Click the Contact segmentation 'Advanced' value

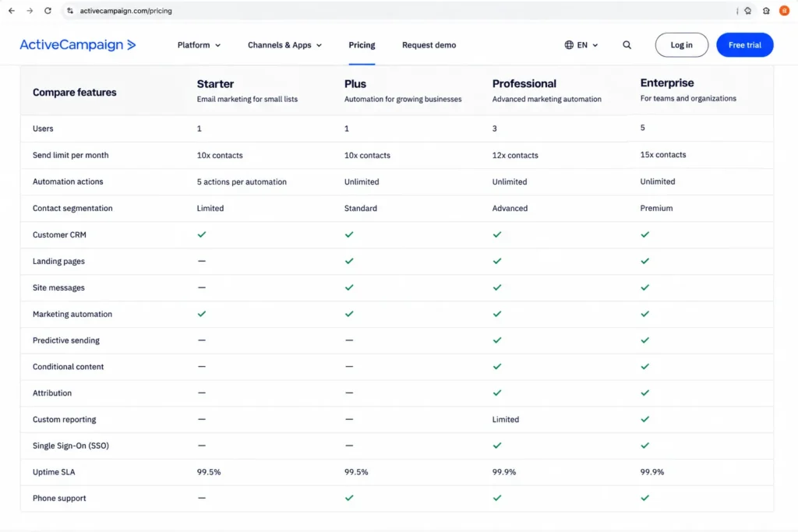pos(510,208)
